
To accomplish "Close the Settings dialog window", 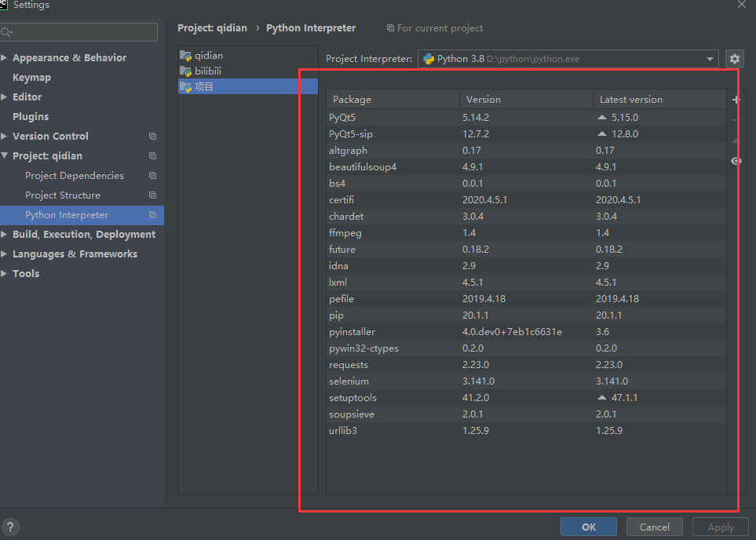I will click(742, 5).
